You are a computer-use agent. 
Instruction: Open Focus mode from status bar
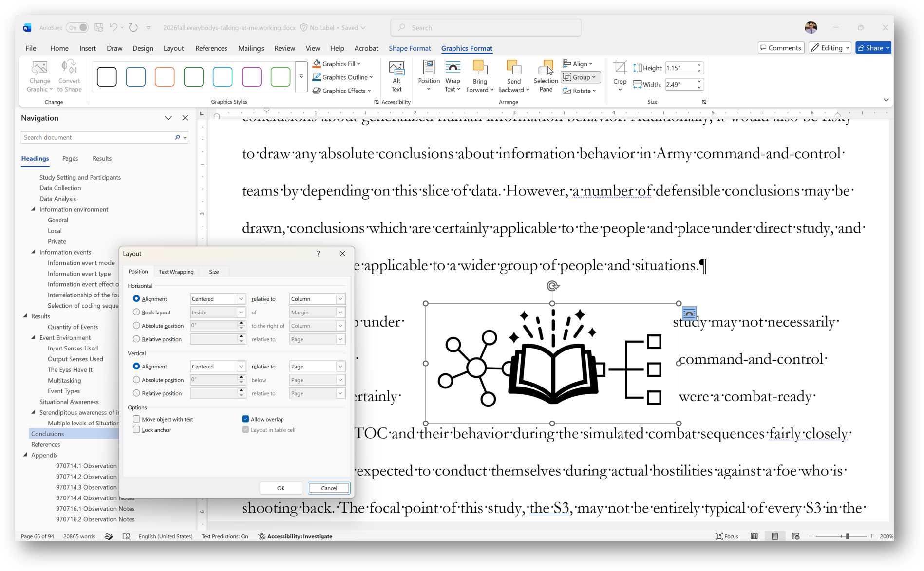click(x=726, y=536)
